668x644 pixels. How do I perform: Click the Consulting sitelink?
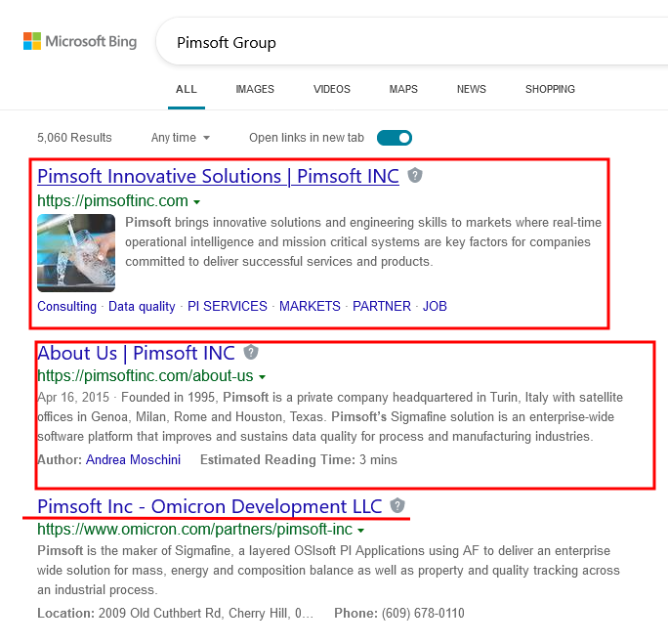[66, 306]
